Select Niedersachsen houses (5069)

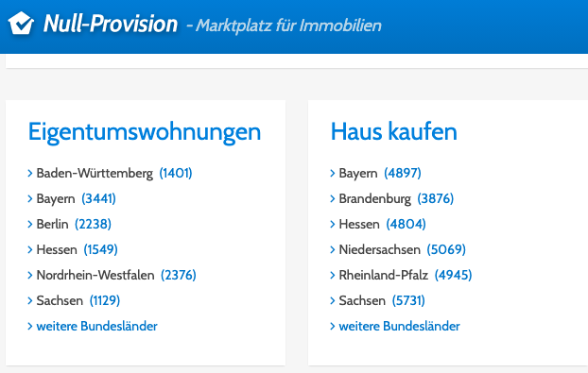(402, 250)
